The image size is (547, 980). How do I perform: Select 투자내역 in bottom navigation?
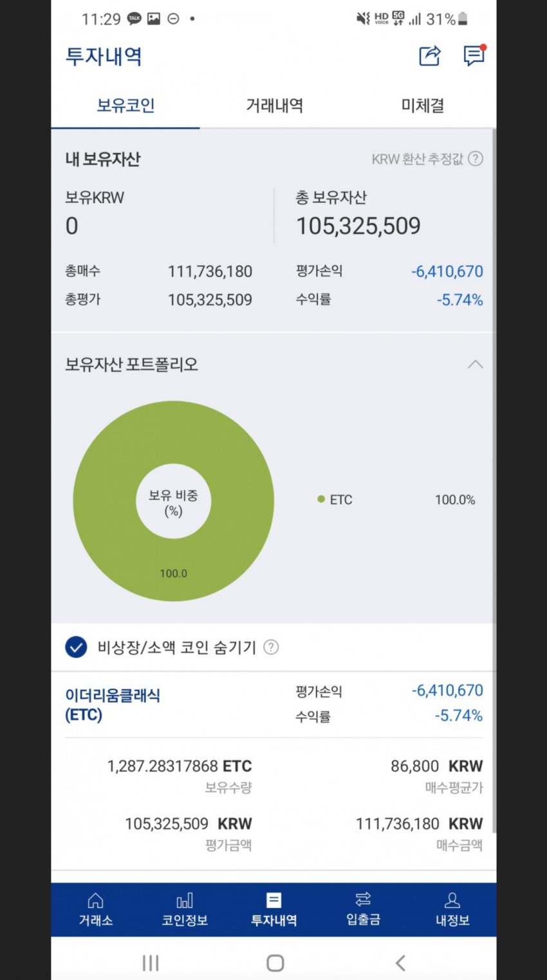[x=273, y=909]
